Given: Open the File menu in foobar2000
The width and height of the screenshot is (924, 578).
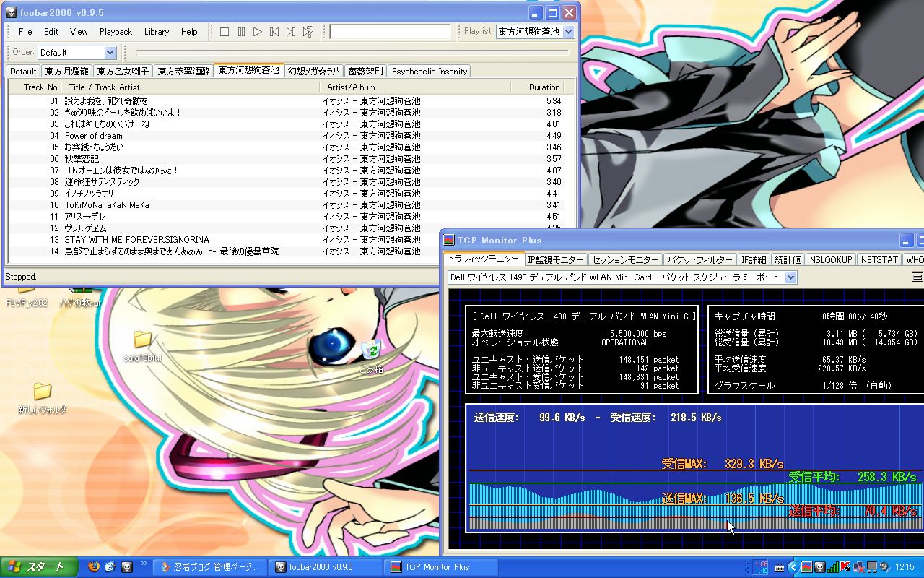Looking at the screenshot, I should pos(25,32).
